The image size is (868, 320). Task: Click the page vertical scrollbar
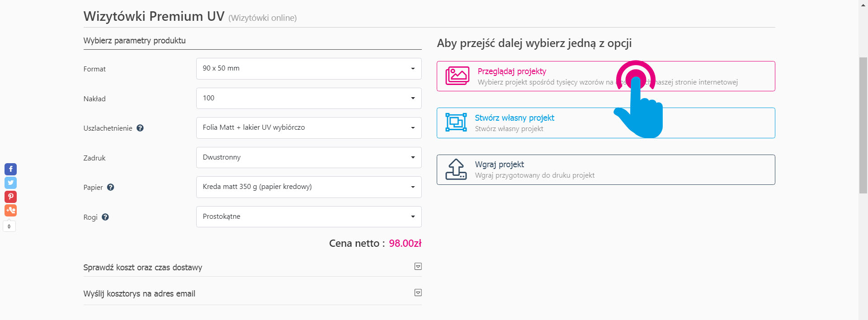coord(863,126)
